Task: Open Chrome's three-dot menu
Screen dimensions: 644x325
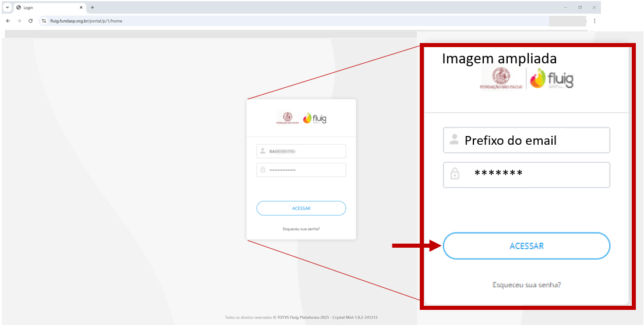Action: tap(595, 21)
